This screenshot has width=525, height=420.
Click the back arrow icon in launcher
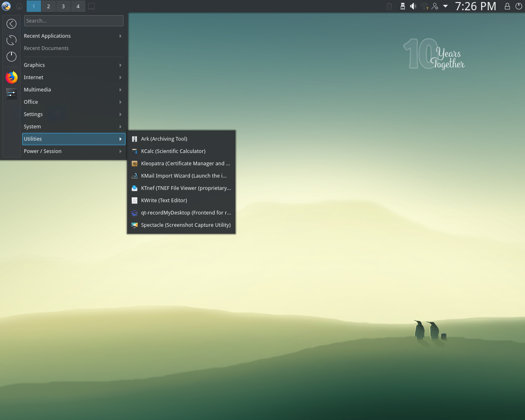(x=11, y=24)
